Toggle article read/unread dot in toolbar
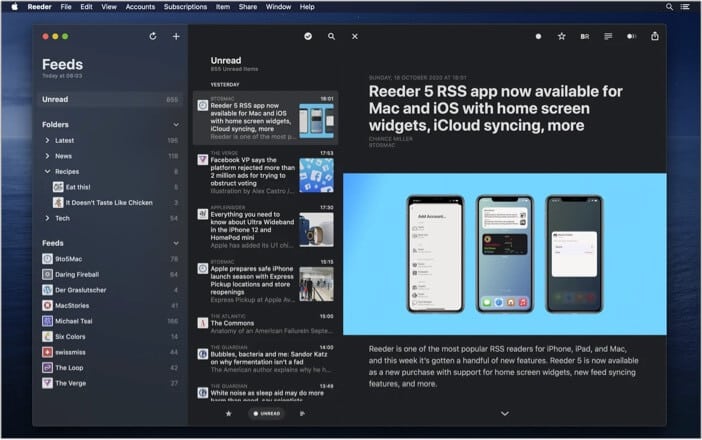 tap(538, 37)
